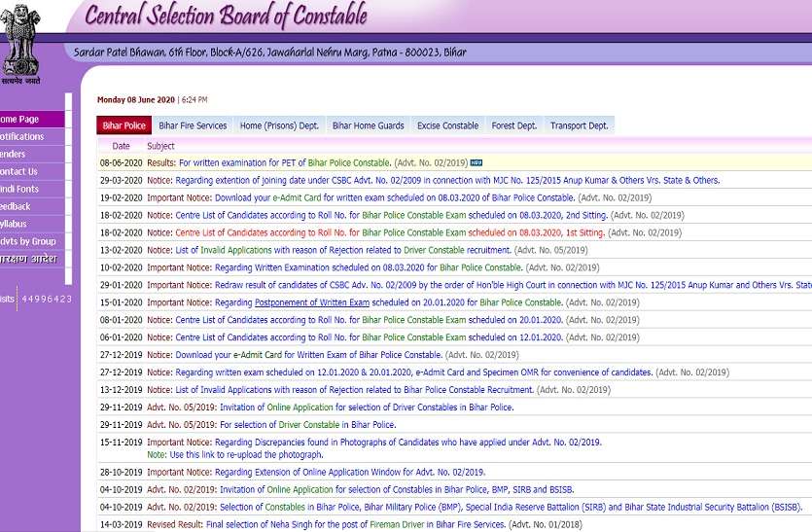
Task: Open the Transport Dept. tab
Action: [x=579, y=125]
